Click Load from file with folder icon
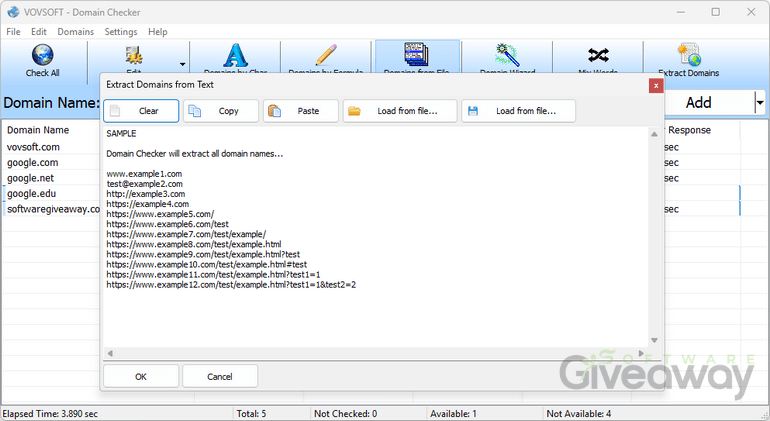The width and height of the screenshot is (770, 421). pos(400,111)
